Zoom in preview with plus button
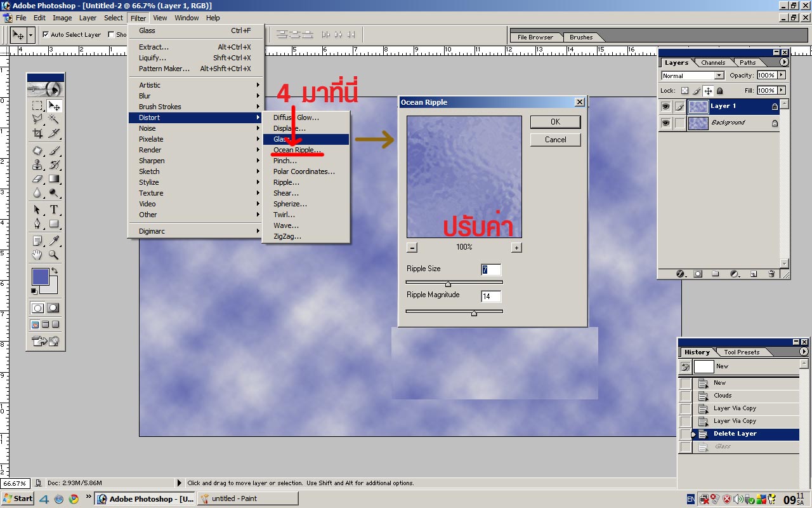812x508 pixels. [516, 248]
